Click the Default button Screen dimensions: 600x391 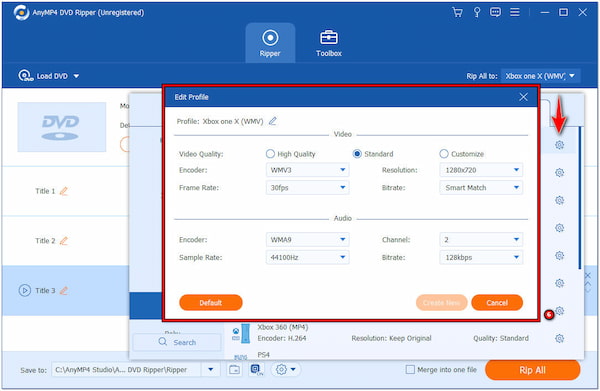click(210, 303)
